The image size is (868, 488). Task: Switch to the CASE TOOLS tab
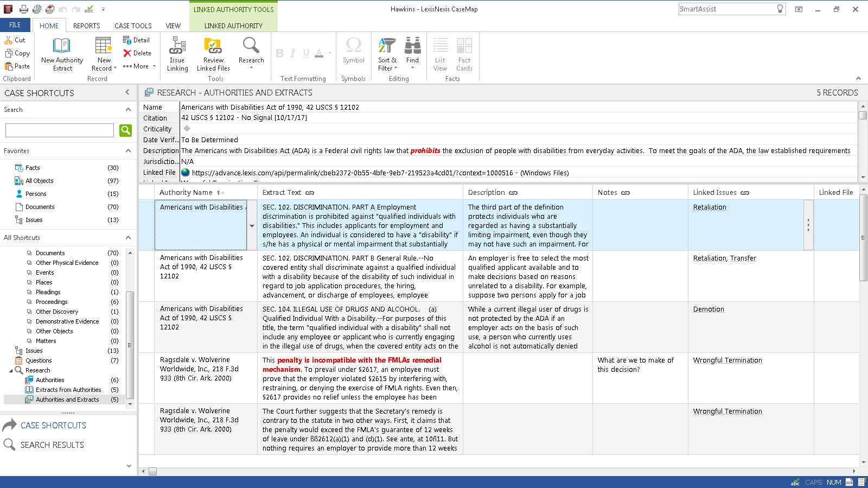click(x=133, y=26)
